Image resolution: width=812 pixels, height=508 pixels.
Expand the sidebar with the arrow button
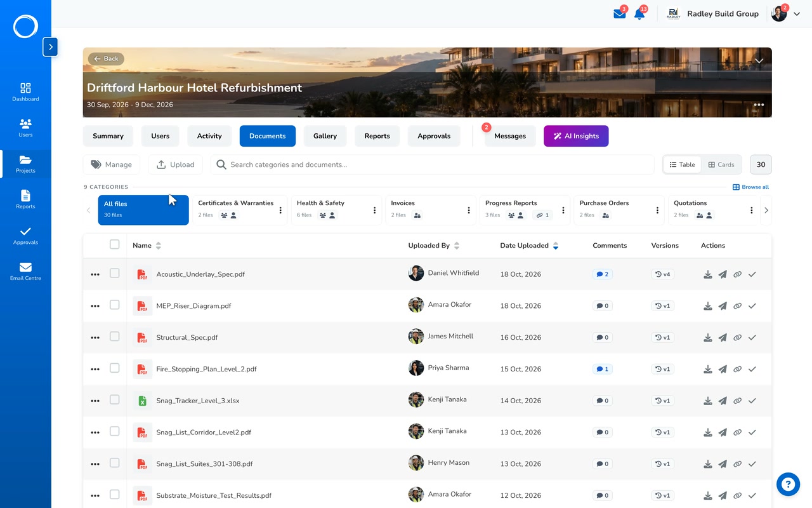(x=50, y=47)
